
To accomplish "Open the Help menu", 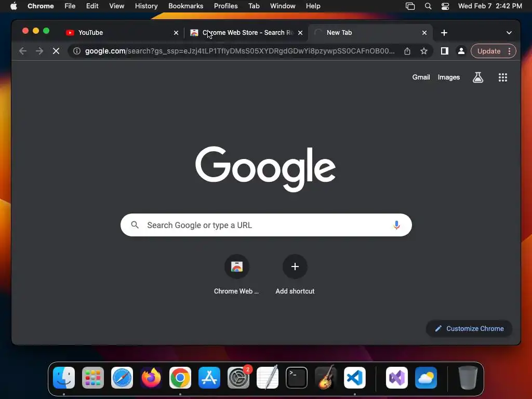I will (313, 6).
